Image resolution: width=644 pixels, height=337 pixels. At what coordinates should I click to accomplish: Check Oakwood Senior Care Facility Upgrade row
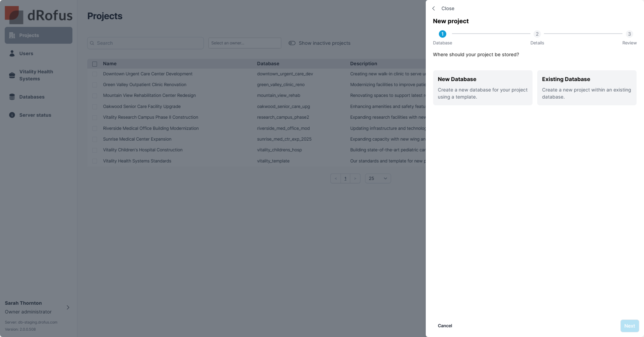tap(94, 107)
